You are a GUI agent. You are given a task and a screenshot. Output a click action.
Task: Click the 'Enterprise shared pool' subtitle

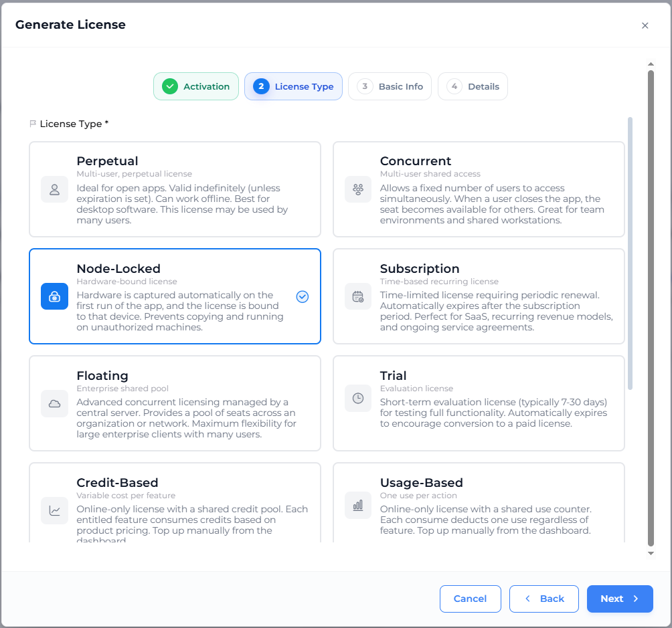pyautogui.click(x=122, y=389)
